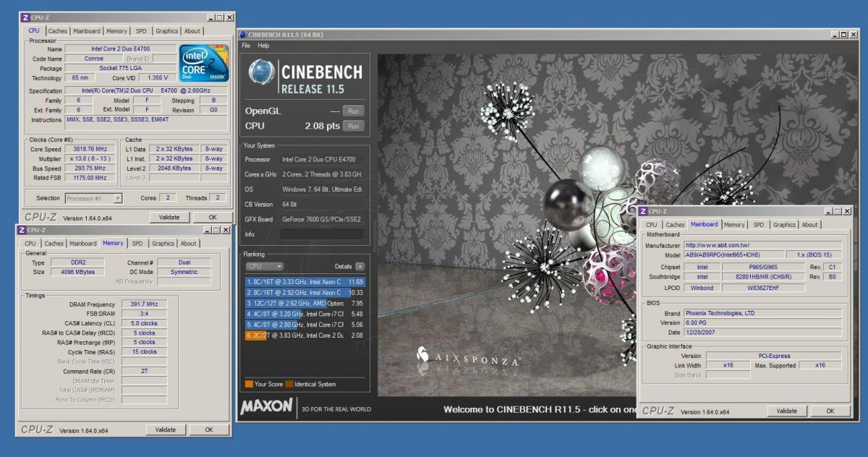Expand the Ranking CPU dropdown
Image resolution: width=868 pixels, height=457 pixels.
point(264,266)
